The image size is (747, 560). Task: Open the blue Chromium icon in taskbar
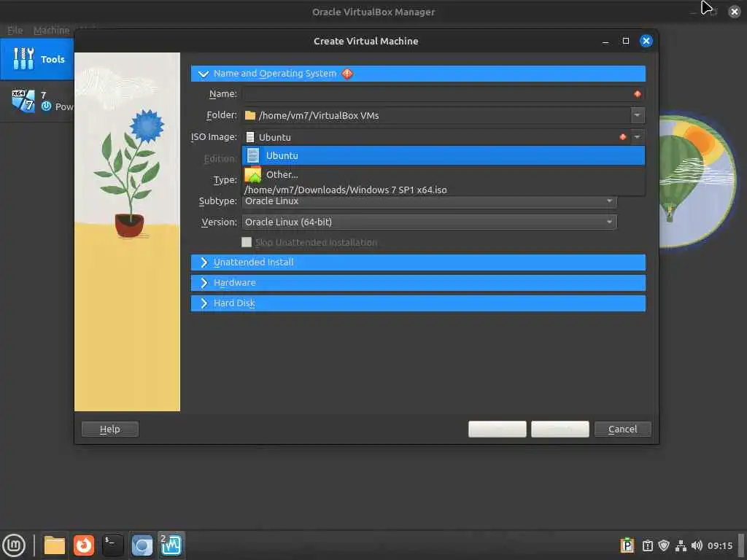tap(142, 545)
